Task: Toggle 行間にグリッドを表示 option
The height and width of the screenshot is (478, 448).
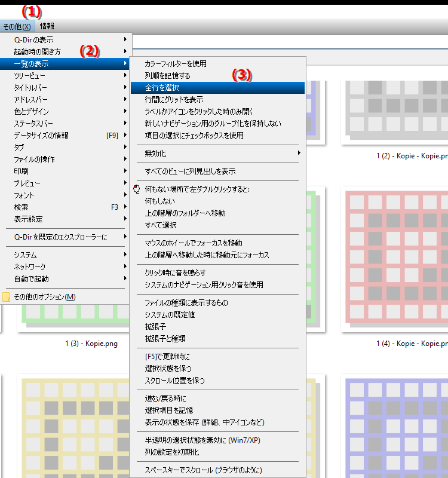Action: point(217,99)
